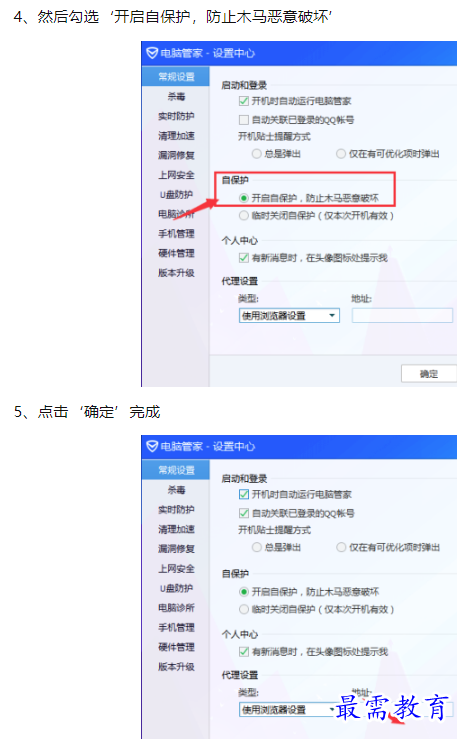Select 总是弹出 radio in step 4 screenshot
This screenshot has width=457, height=739.
click(x=256, y=154)
